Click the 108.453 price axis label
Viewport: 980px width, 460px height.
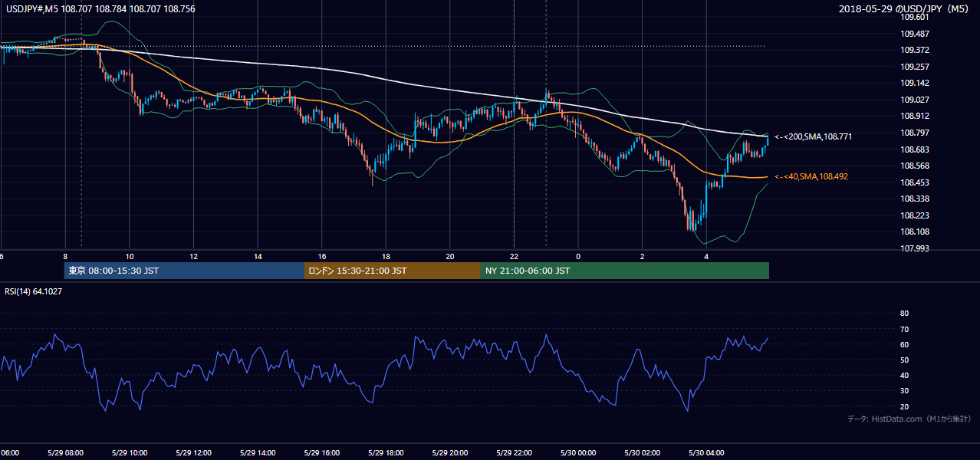click(914, 182)
